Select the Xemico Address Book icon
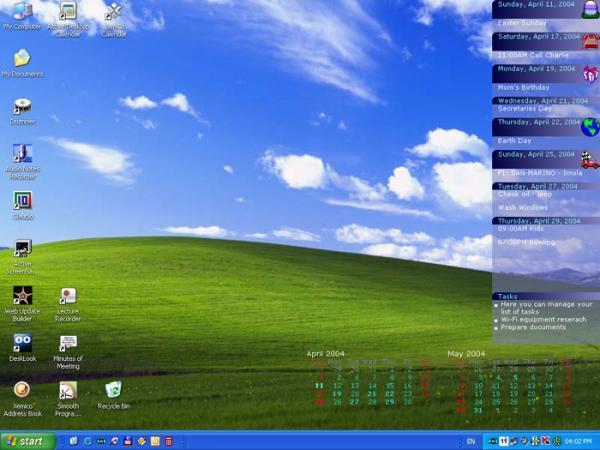Viewport: 600px width, 450px height. click(x=23, y=399)
